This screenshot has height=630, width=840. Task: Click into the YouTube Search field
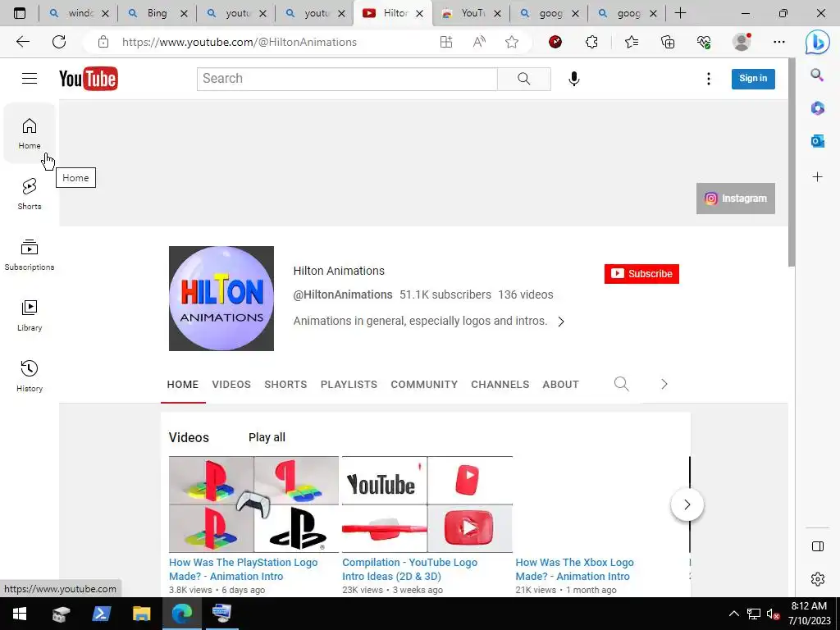click(x=347, y=79)
